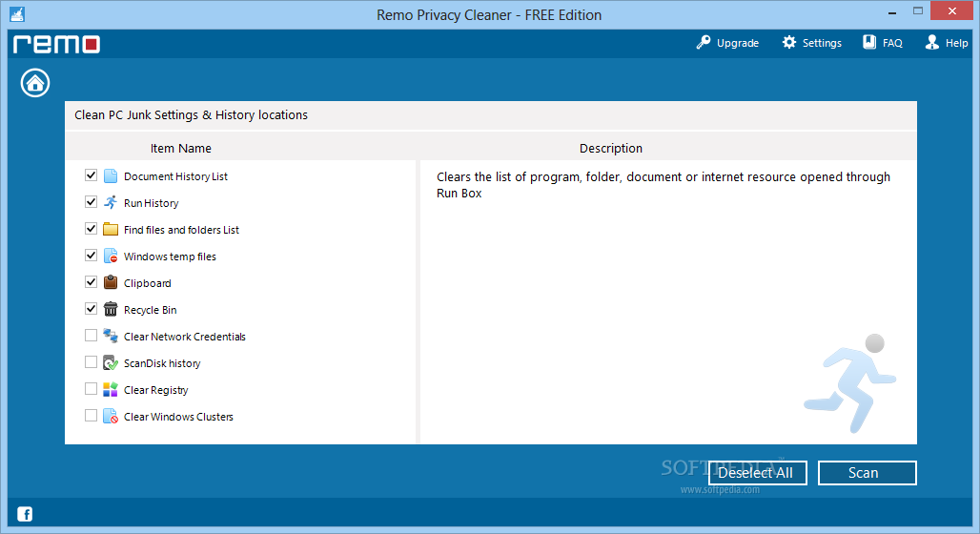Click the Settings gear icon
Viewport: 980px width, 534px height.
(x=789, y=43)
